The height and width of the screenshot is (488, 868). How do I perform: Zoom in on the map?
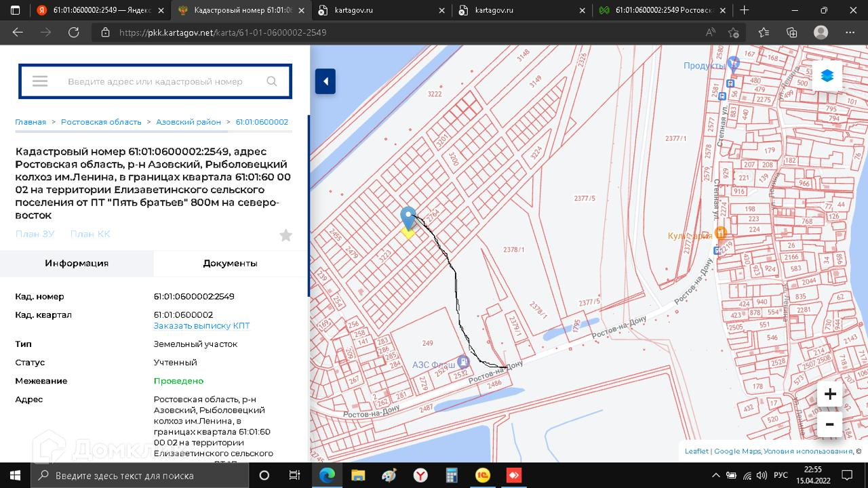[x=829, y=394]
